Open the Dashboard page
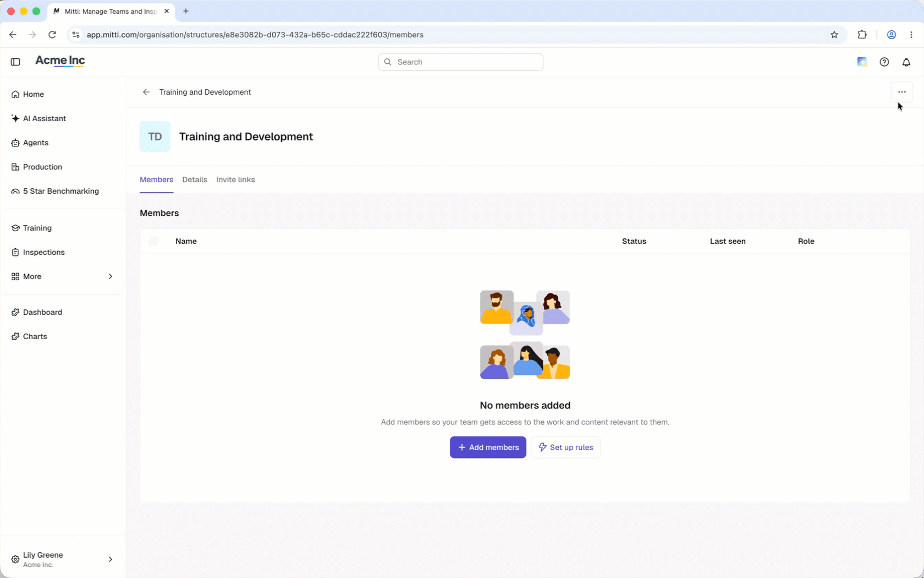 tap(36, 312)
